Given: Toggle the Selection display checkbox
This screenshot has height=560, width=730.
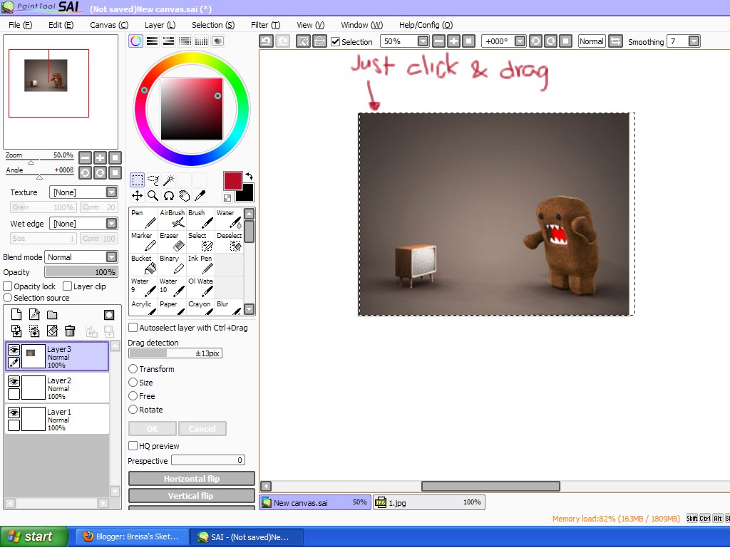Looking at the screenshot, I should tap(335, 42).
